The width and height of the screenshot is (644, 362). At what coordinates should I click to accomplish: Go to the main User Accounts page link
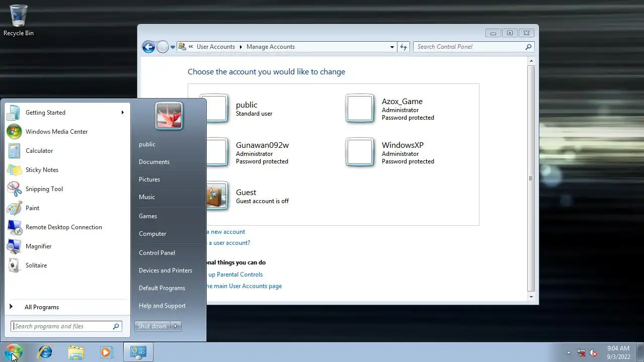tap(244, 286)
